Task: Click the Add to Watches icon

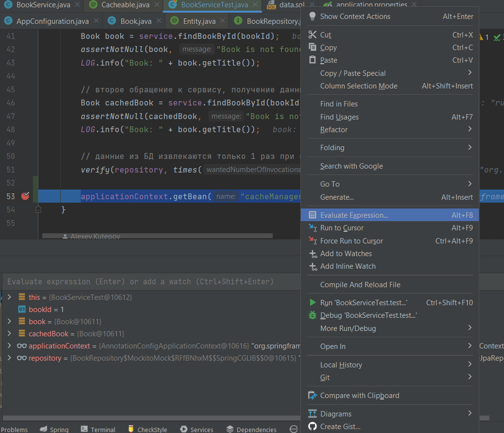Action: point(313,254)
